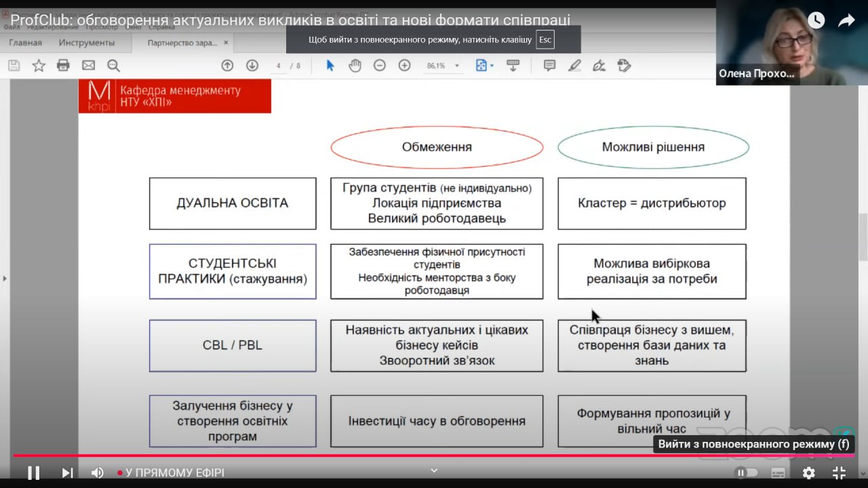Open the search magnifier tool
This screenshot has width=868, height=488.
click(x=113, y=66)
